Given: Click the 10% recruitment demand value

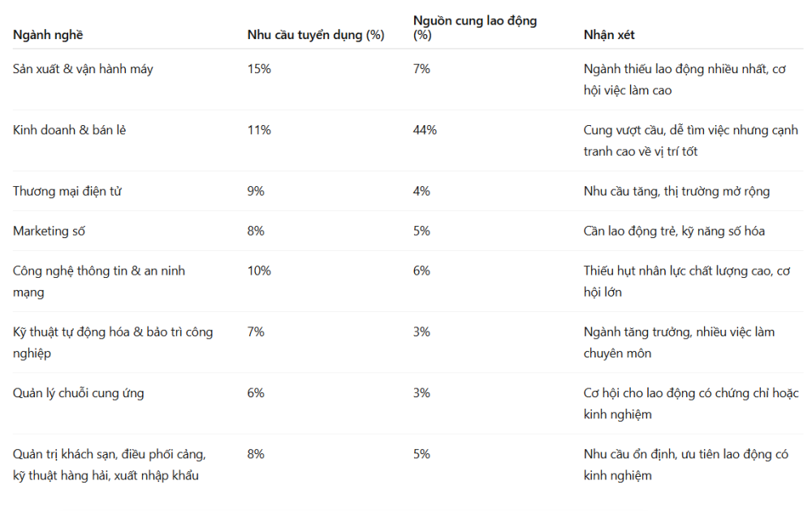Looking at the screenshot, I should coord(259,271).
